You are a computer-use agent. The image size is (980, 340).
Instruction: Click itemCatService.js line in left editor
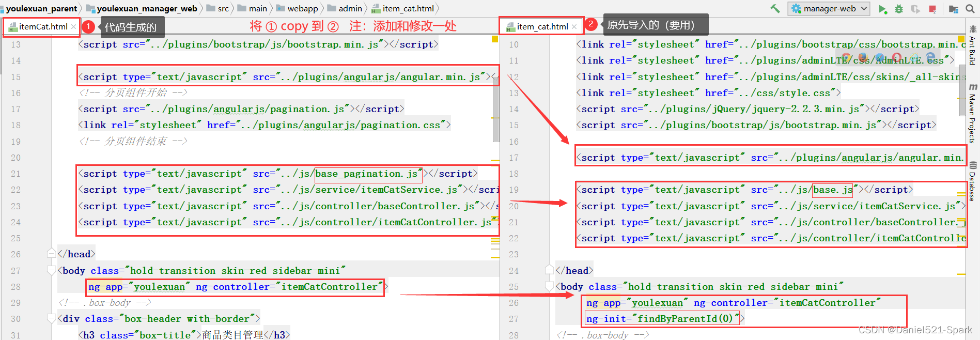pos(288,190)
